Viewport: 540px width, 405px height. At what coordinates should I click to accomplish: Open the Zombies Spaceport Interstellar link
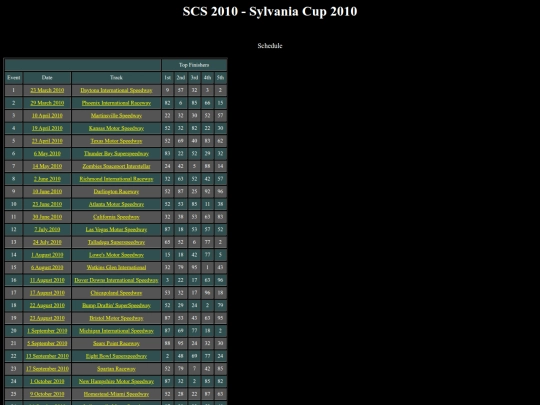tap(116, 166)
